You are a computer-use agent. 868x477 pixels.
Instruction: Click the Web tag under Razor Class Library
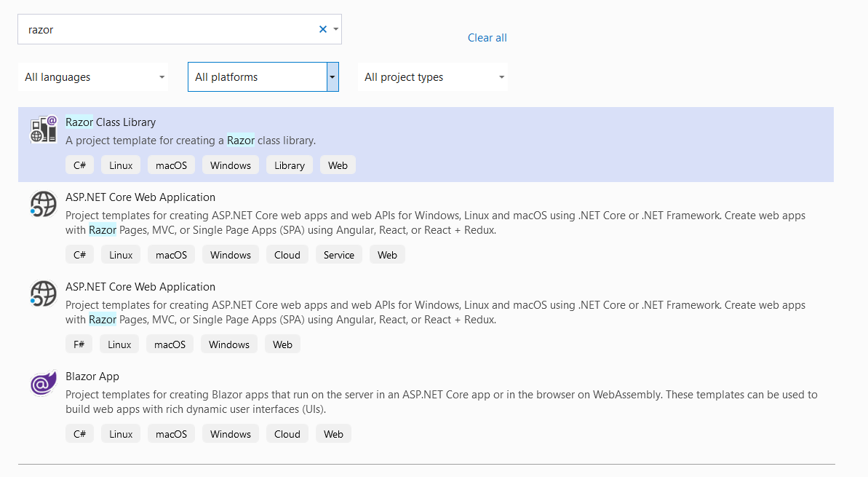(338, 165)
